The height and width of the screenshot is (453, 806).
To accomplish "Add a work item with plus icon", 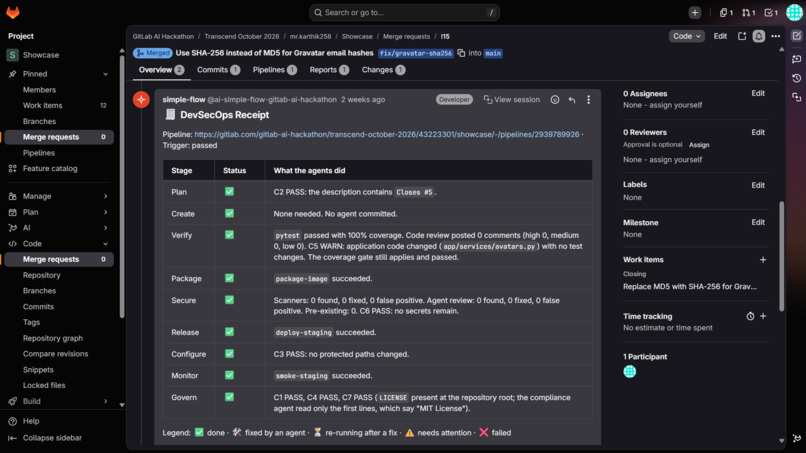I will (x=763, y=260).
